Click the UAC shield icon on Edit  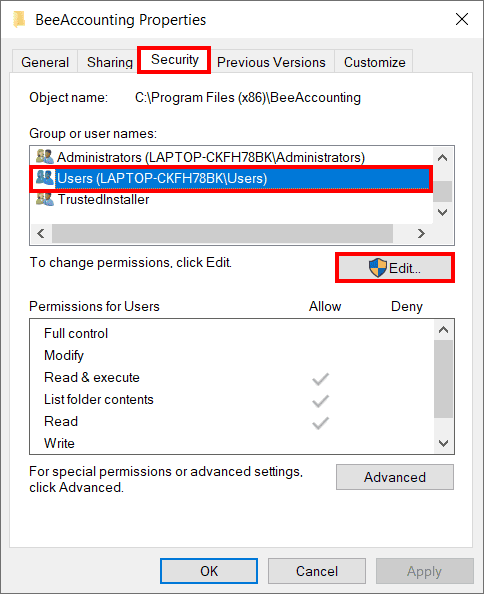378,268
